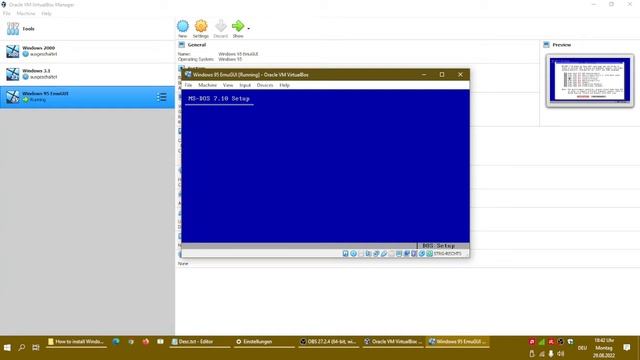
Task: Open Devices menu in the VM window
Action: coord(265,85)
